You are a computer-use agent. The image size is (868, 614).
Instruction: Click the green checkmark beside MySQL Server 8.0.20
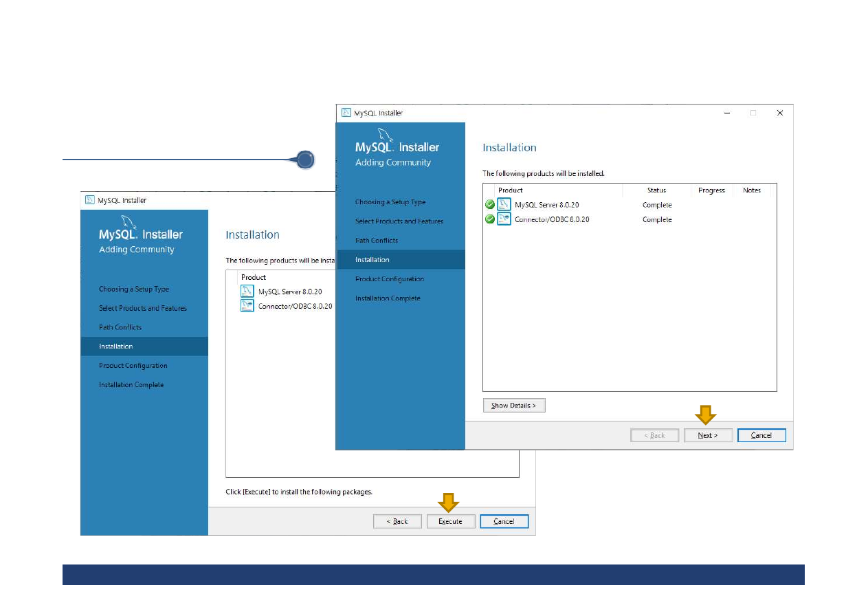[490, 205]
